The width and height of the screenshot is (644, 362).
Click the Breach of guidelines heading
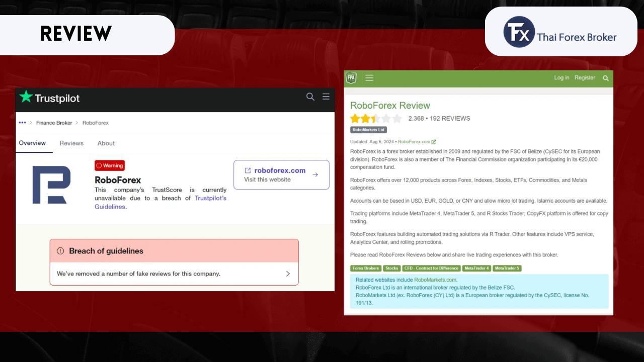[106, 251]
